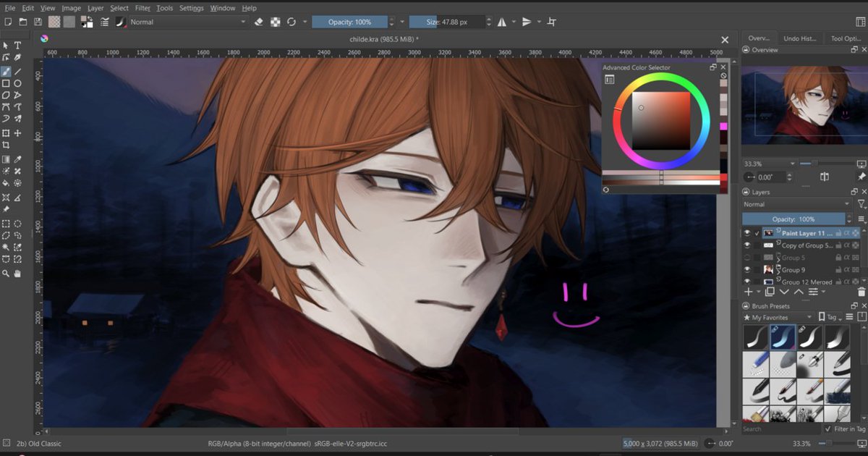Click the brush preset Search field
The height and width of the screenshot is (456, 868).
781,429
